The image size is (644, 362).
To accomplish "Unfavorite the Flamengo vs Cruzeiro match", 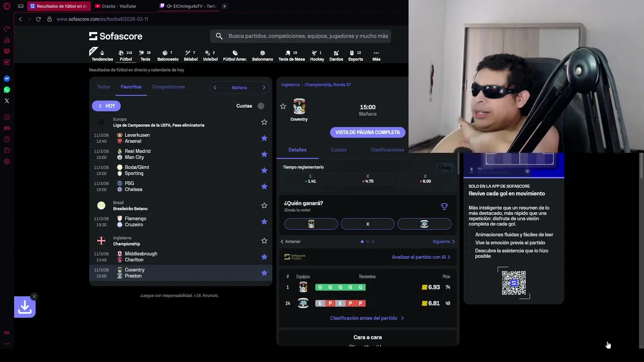I will pos(264,222).
